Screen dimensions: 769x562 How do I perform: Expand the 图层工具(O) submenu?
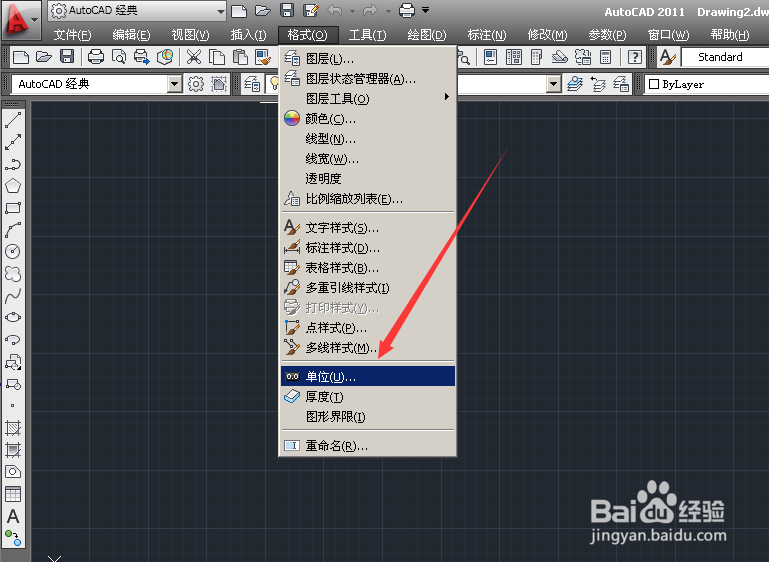click(367, 99)
